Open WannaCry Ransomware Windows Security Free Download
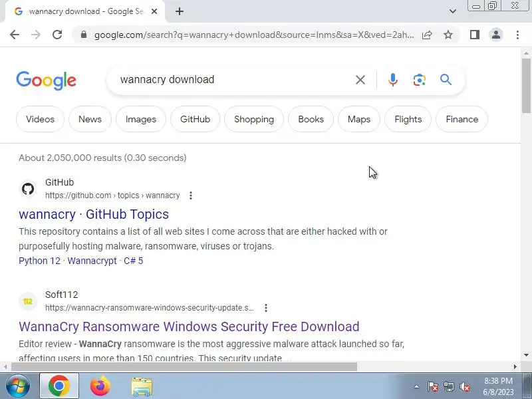 189,327
